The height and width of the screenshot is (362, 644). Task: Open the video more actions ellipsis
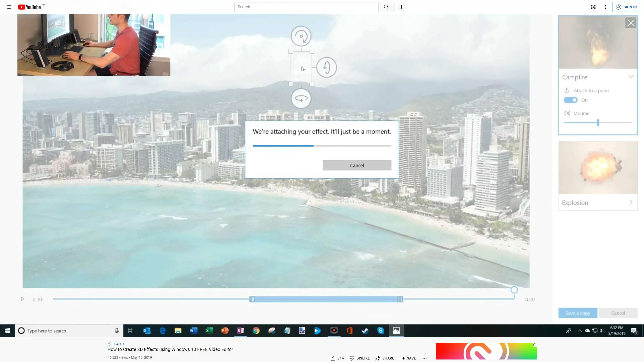[x=425, y=358]
